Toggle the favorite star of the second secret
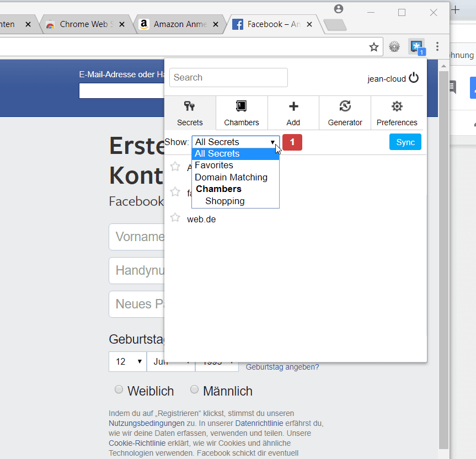 pos(175,192)
